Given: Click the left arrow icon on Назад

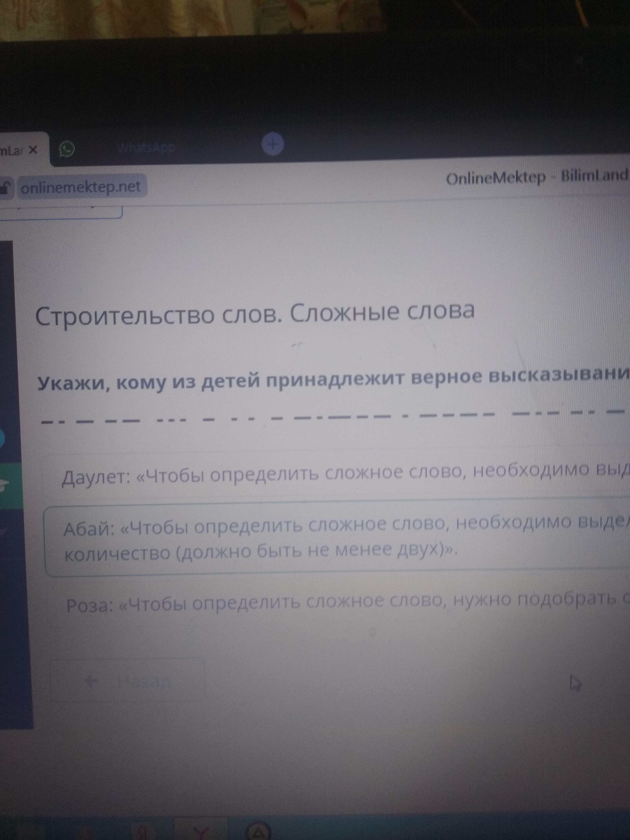Looking at the screenshot, I should click(91, 682).
